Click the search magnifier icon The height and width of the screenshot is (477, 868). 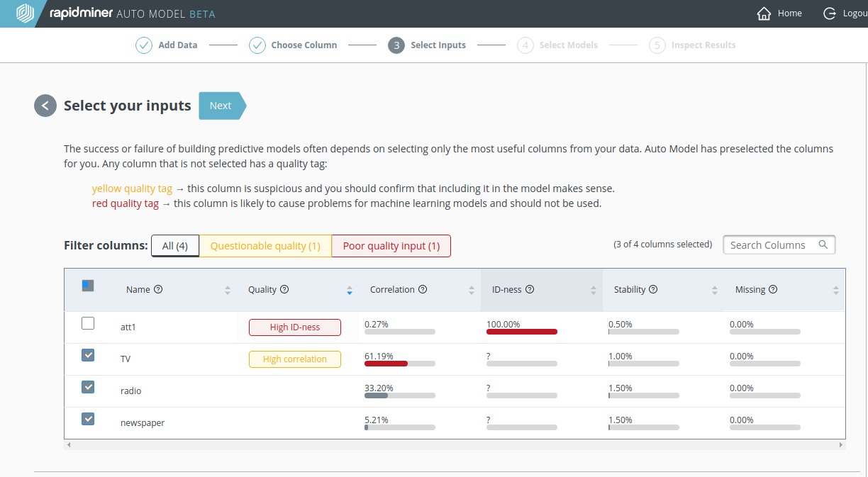click(x=823, y=245)
